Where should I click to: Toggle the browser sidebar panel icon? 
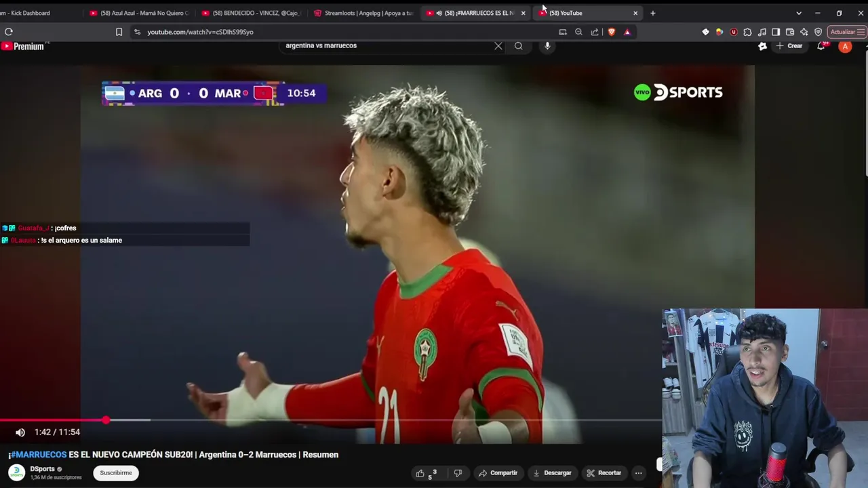click(776, 32)
